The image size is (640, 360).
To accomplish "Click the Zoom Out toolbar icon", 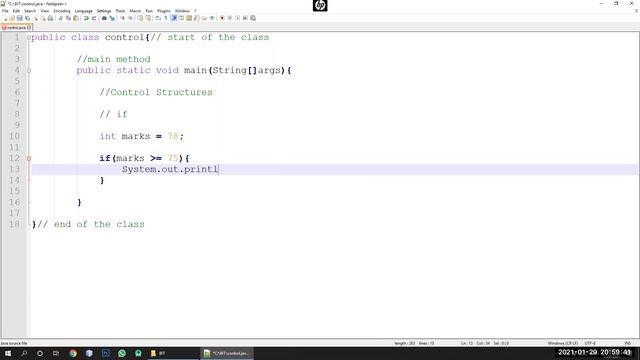I will (x=130, y=18).
